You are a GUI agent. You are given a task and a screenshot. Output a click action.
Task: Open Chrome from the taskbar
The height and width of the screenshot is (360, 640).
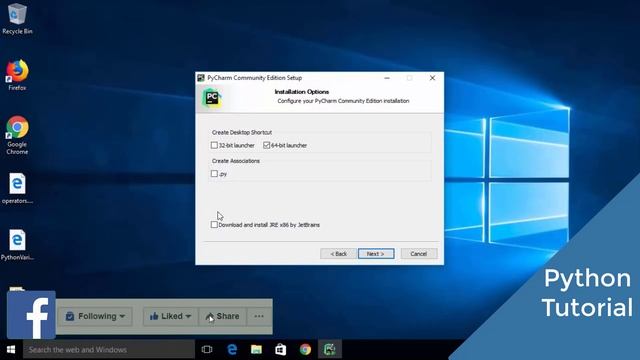[x=305, y=349]
